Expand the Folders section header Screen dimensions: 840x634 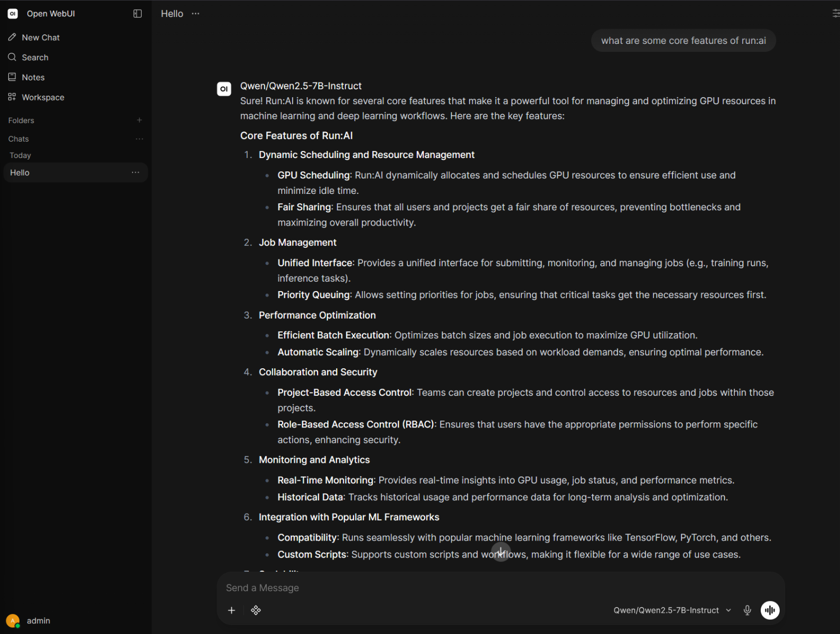[21, 120]
